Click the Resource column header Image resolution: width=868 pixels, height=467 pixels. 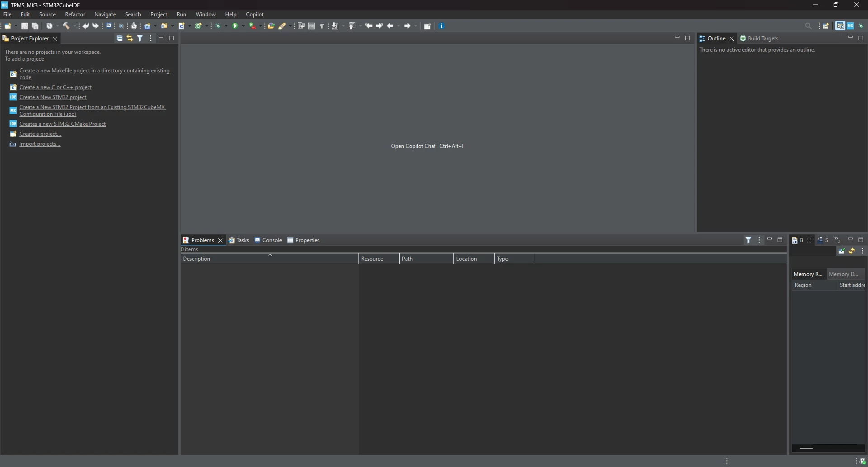(379, 259)
